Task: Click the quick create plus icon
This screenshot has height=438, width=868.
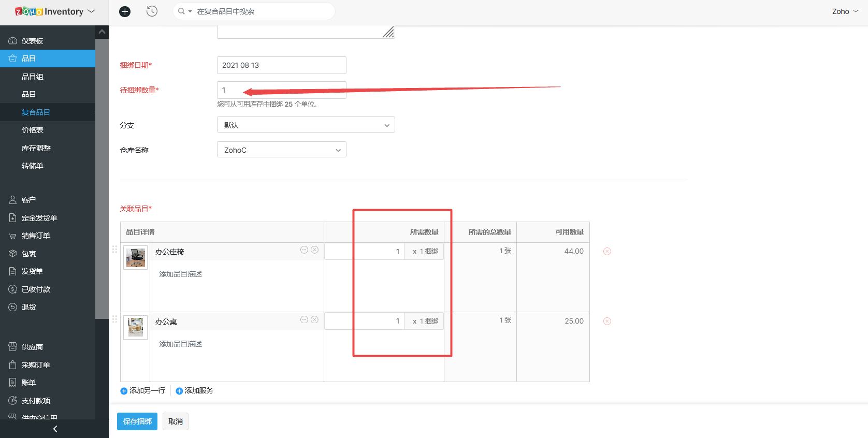Action: pyautogui.click(x=125, y=11)
